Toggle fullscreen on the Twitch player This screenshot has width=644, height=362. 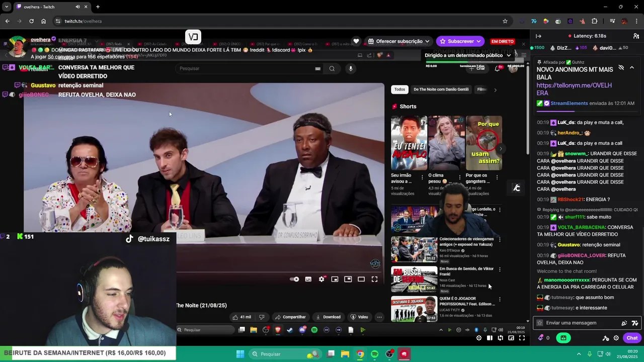522,338
